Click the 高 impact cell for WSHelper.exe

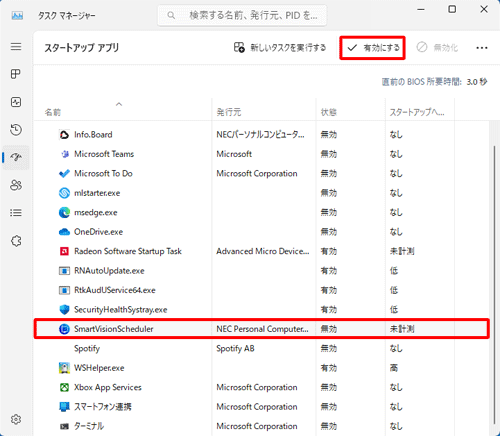(394, 368)
